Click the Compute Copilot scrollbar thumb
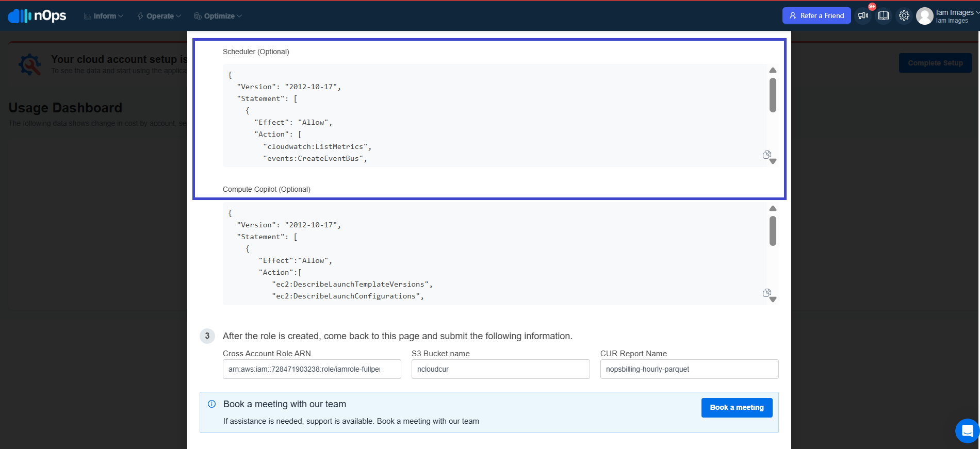Viewport: 980px width, 449px height. click(773, 231)
